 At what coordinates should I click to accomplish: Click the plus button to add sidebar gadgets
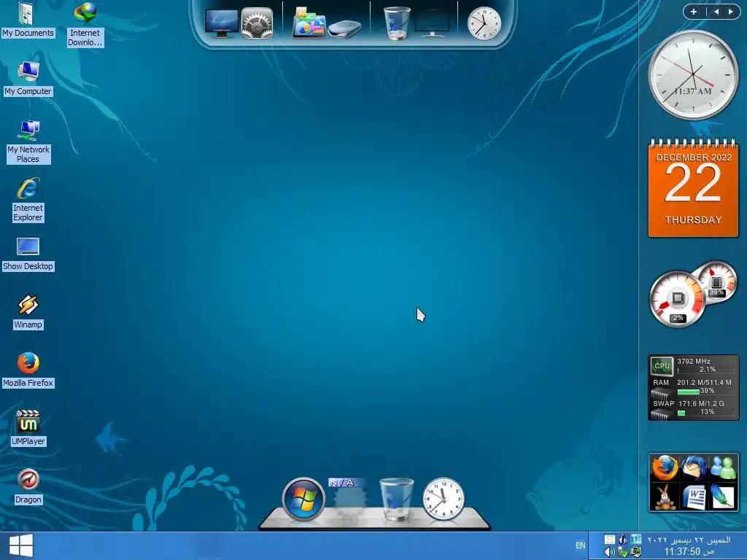(694, 12)
